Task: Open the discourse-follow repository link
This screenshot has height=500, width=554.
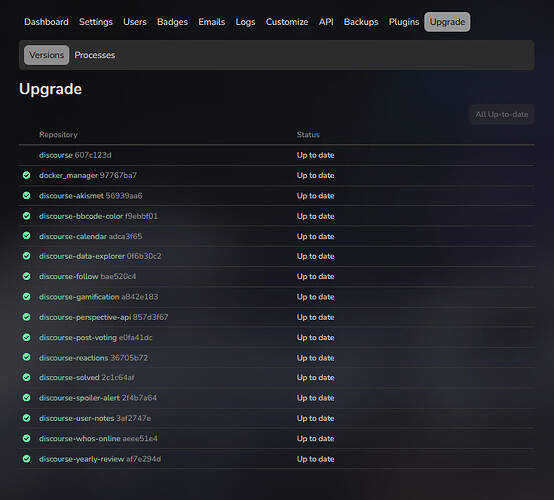Action: (69, 276)
